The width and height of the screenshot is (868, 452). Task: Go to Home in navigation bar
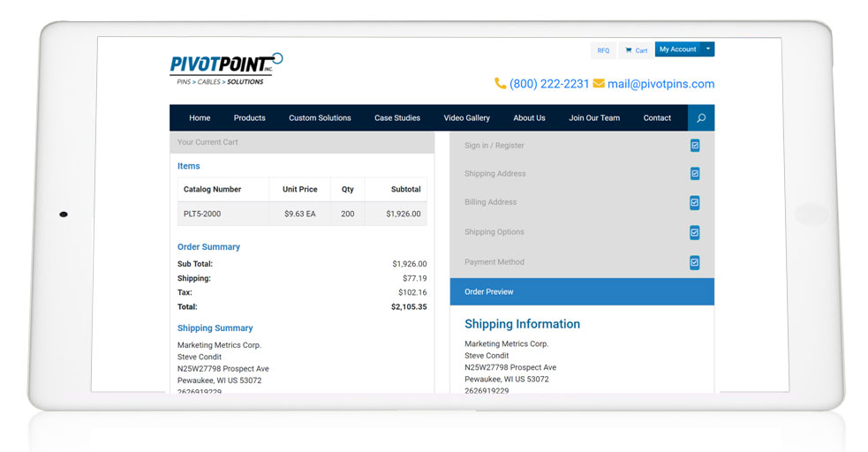[x=200, y=117]
